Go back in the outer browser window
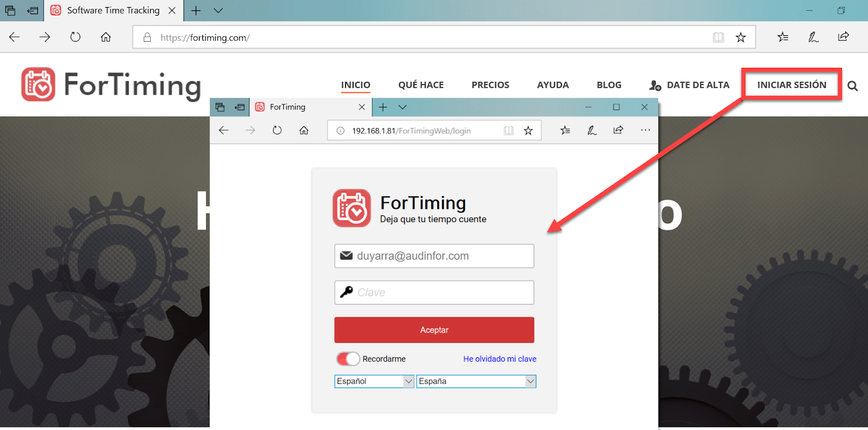This screenshot has height=430, width=868. tap(15, 37)
